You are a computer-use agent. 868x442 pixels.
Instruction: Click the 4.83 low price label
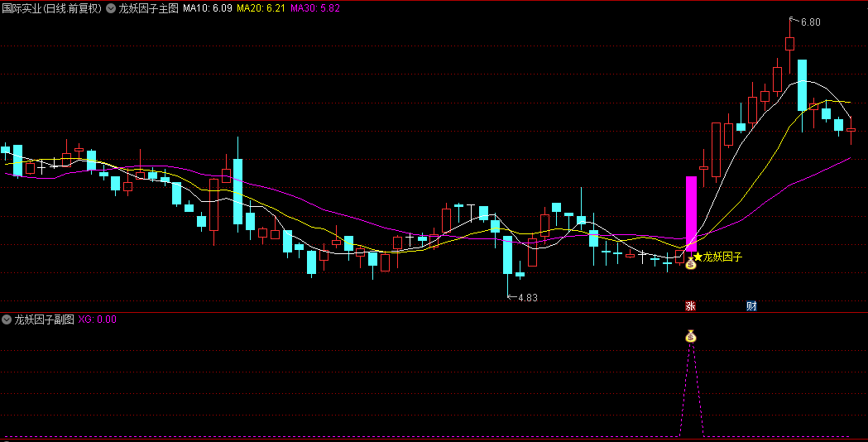528,297
